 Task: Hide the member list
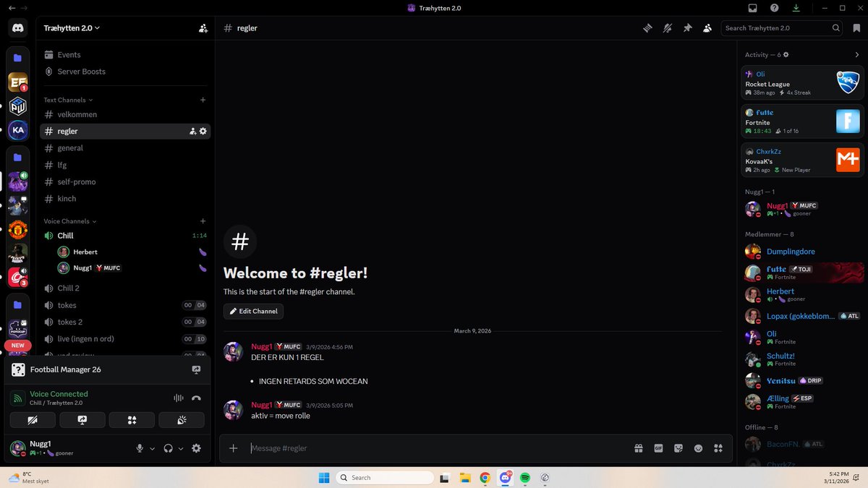point(707,27)
